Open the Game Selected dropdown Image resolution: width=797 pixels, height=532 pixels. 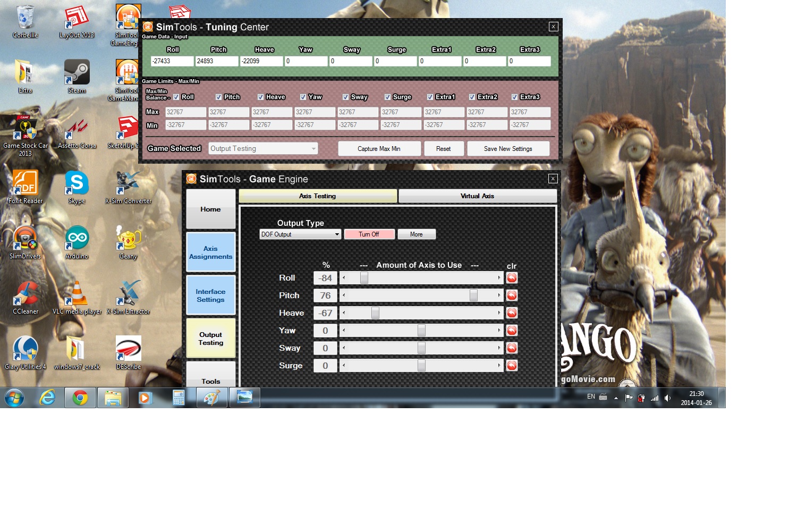tap(263, 149)
